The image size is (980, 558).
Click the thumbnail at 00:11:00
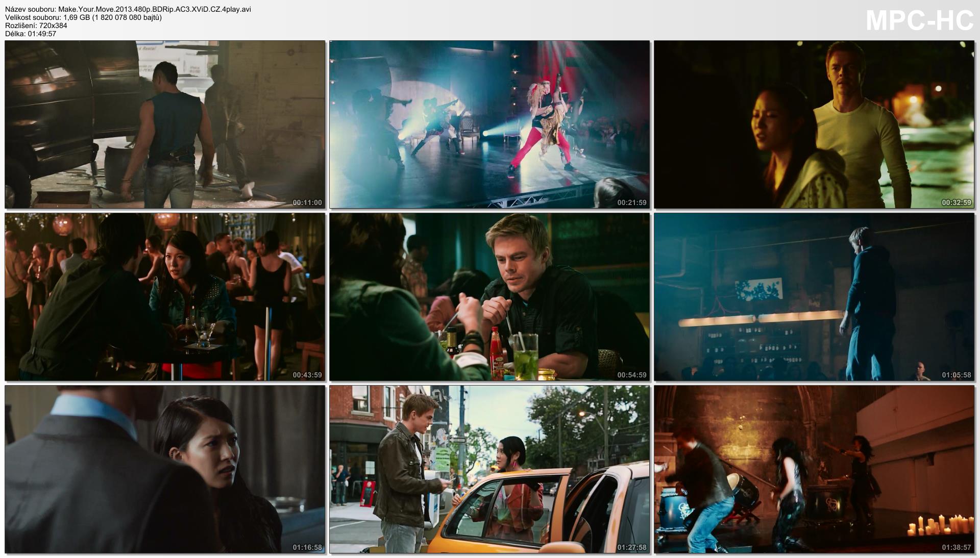click(165, 124)
